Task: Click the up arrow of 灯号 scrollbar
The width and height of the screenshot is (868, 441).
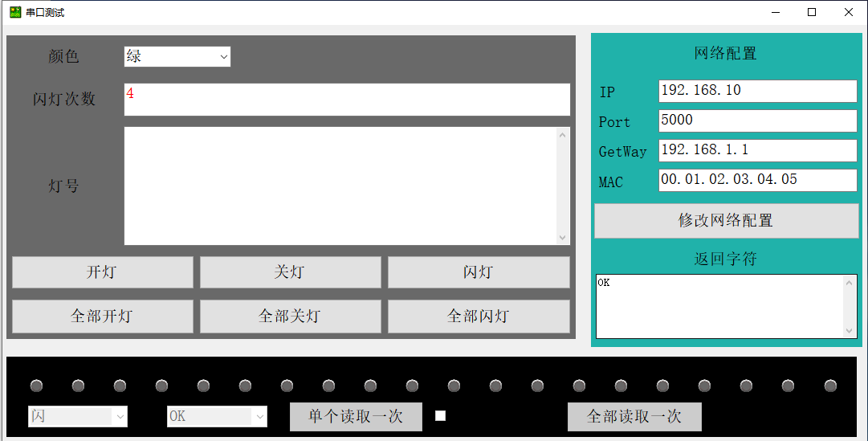Action: (563, 135)
